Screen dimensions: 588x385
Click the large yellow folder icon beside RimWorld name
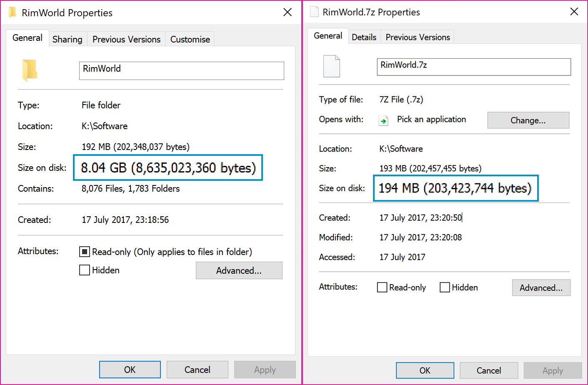coord(30,70)
